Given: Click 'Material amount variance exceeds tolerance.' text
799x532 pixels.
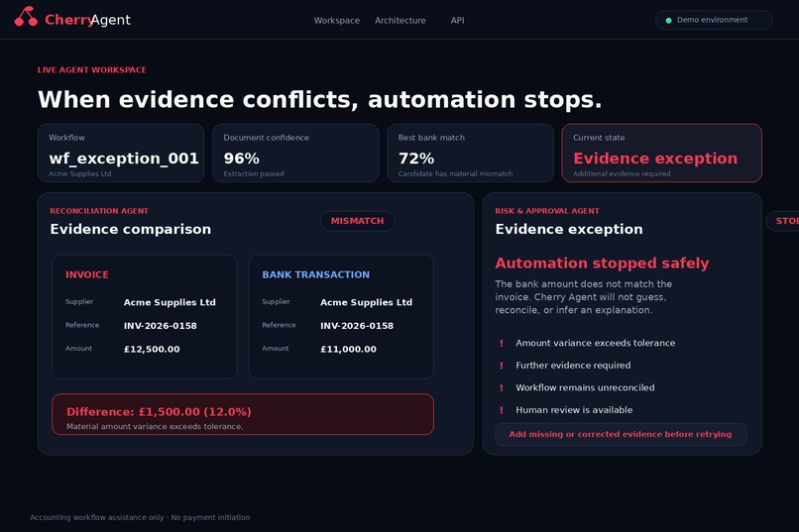Looking at the screenshot, I should (x=155, y=427).
